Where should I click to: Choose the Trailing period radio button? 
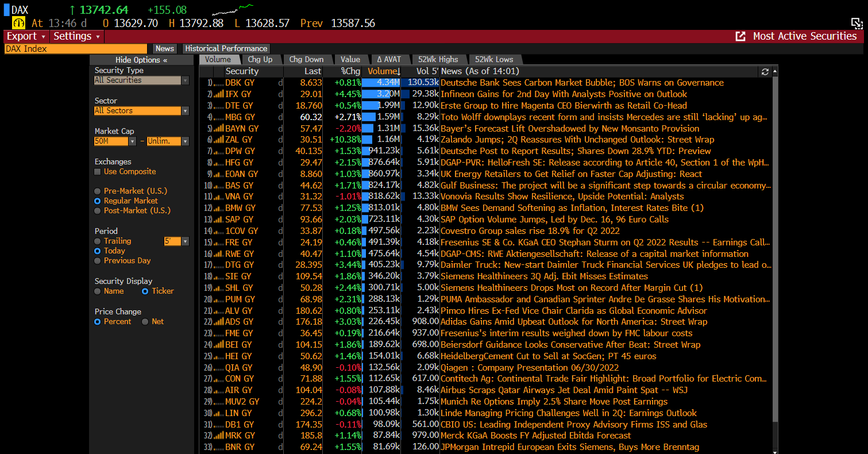click(98, 241)
